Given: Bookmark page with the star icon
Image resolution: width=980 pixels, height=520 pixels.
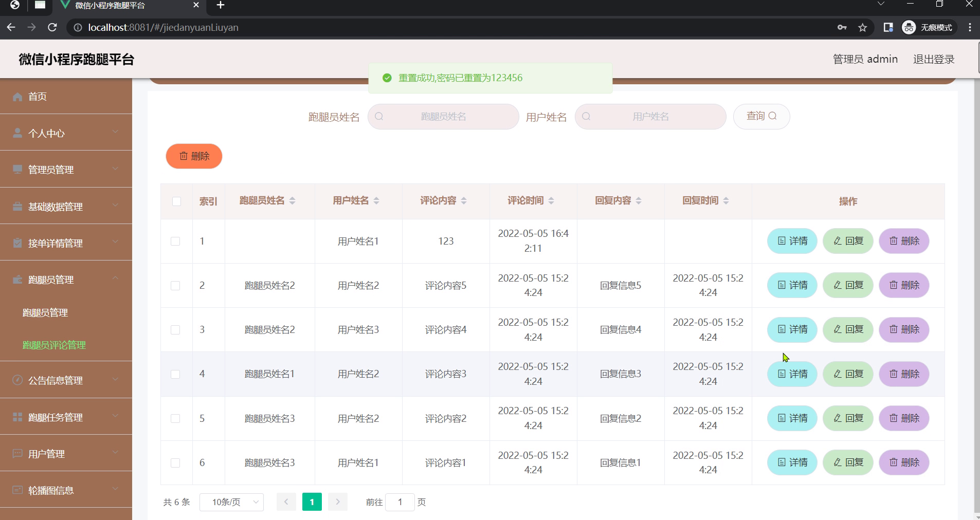Looking at the screenshot, I should (863, 28).
